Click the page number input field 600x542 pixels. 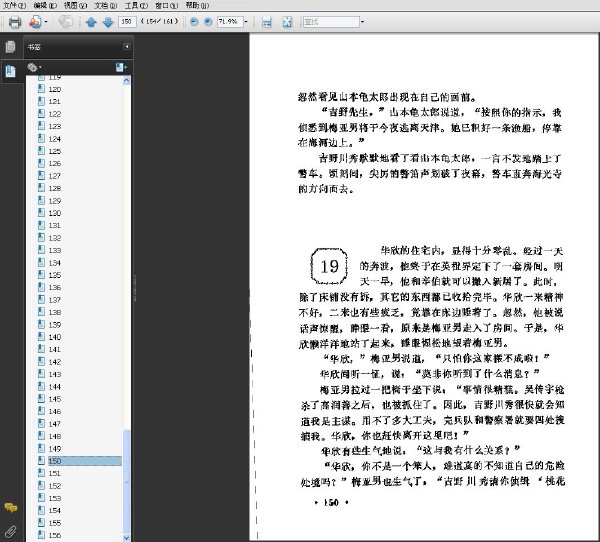coord(127,22)
